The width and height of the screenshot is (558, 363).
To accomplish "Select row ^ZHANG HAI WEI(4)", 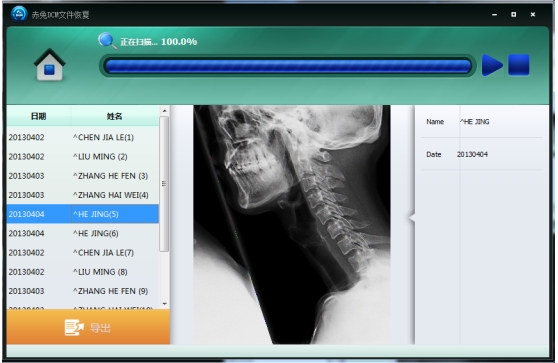I will pyautogui.click(x=83, y=195).
